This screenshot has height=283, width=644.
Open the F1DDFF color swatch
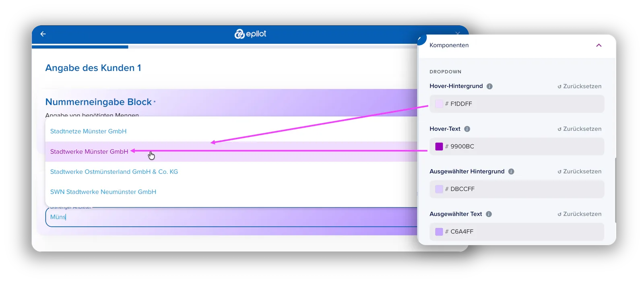[x=439, y=104]
